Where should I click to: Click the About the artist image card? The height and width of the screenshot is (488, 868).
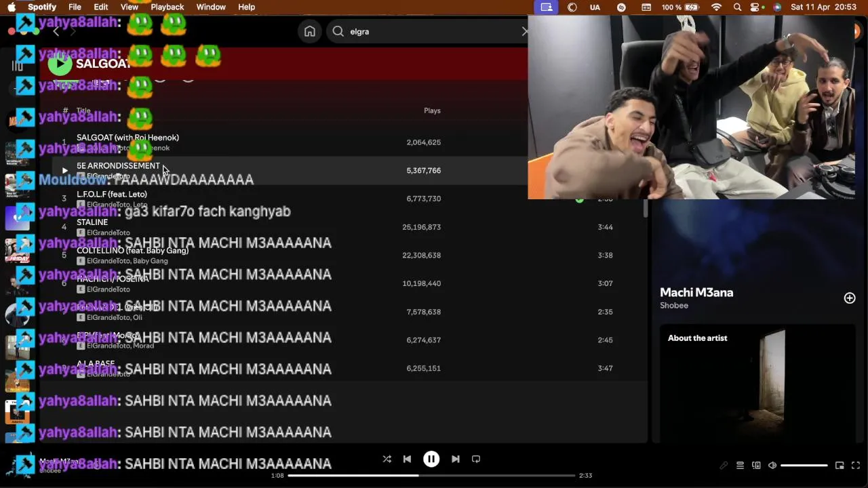point(757,385)
